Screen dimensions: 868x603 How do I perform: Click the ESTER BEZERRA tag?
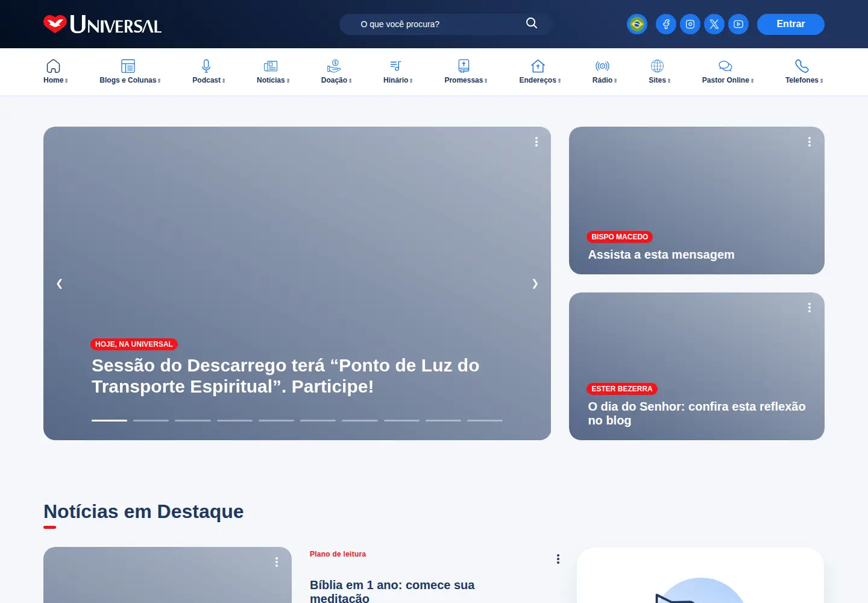coord(621,389)
